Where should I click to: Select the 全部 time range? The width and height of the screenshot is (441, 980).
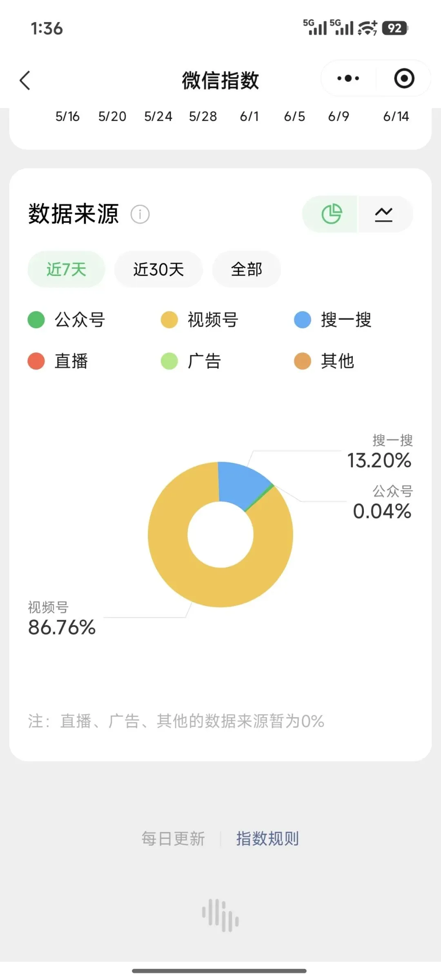(246, 269)
